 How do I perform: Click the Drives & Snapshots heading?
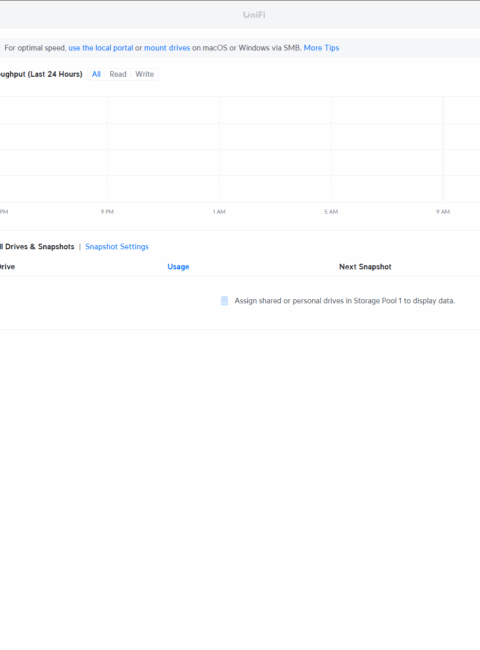pyautogui.click(x=36, y=247)
